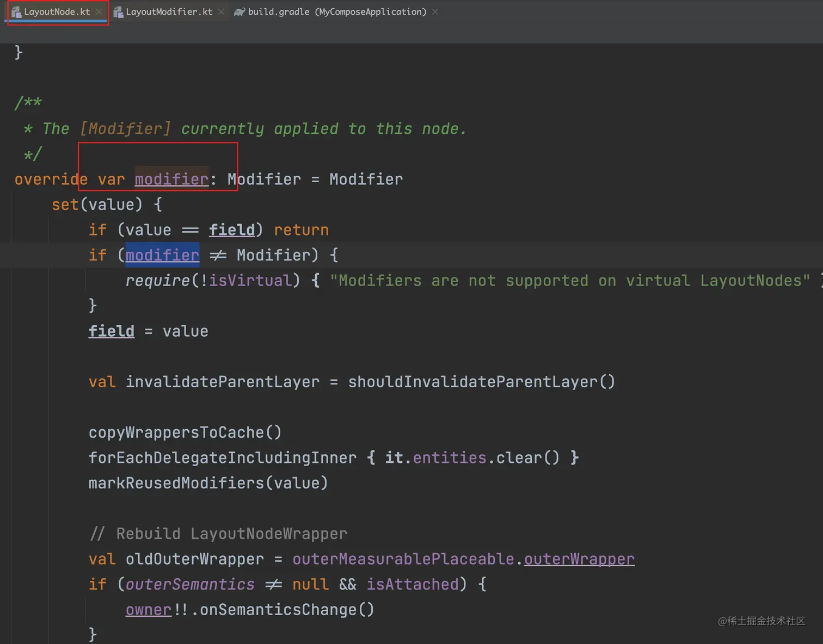Viewport: 823px width, 644px height.
Task: Switch to the LayoutNode.kt tab
Action: (57, 11)
